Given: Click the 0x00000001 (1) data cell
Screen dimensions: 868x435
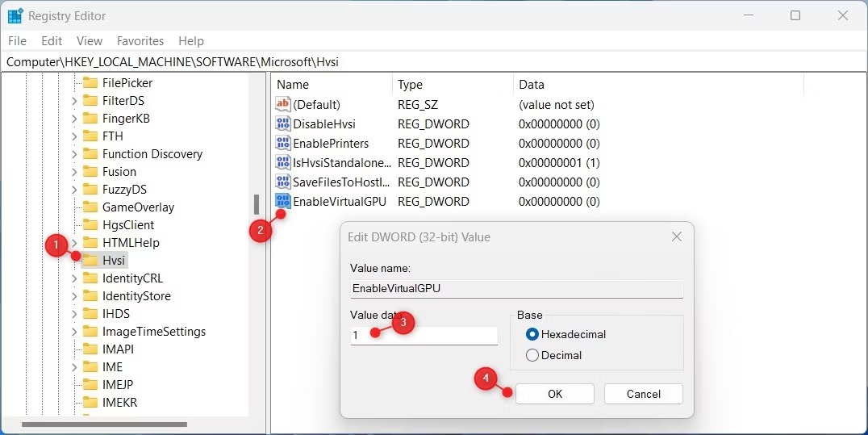Looking at the screenshot, I should click(559, 162).
